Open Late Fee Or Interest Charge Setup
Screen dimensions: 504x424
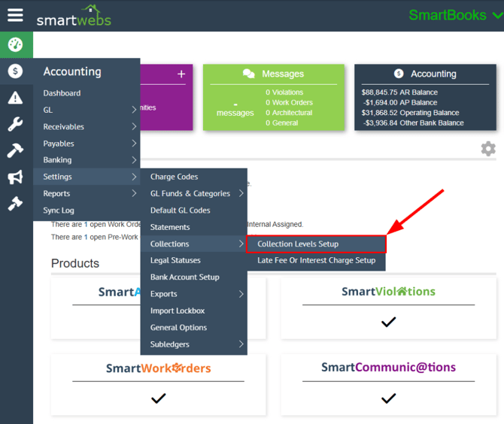click(316, 261)
